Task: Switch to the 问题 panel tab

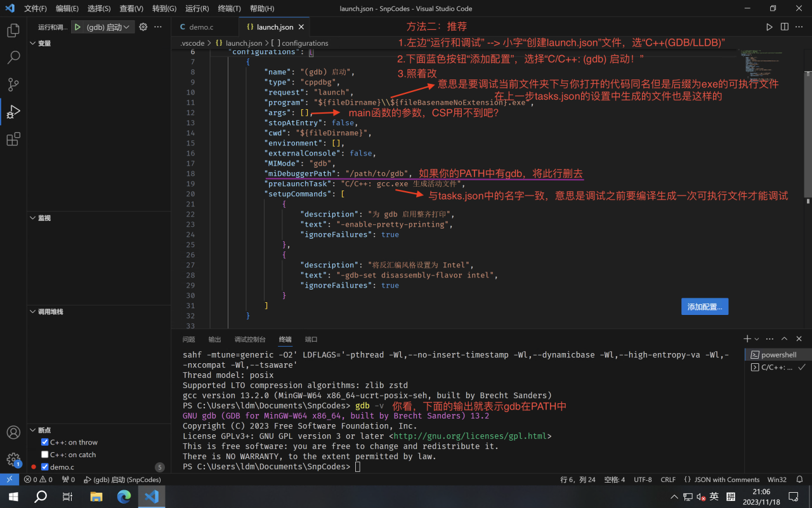Action: [188, 339]
